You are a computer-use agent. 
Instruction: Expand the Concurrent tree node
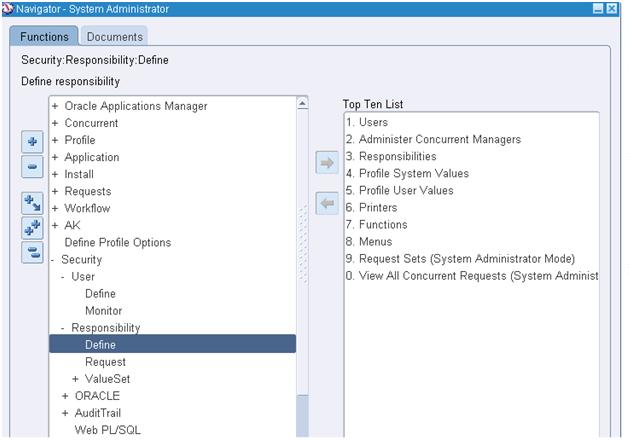pos(55,123)
